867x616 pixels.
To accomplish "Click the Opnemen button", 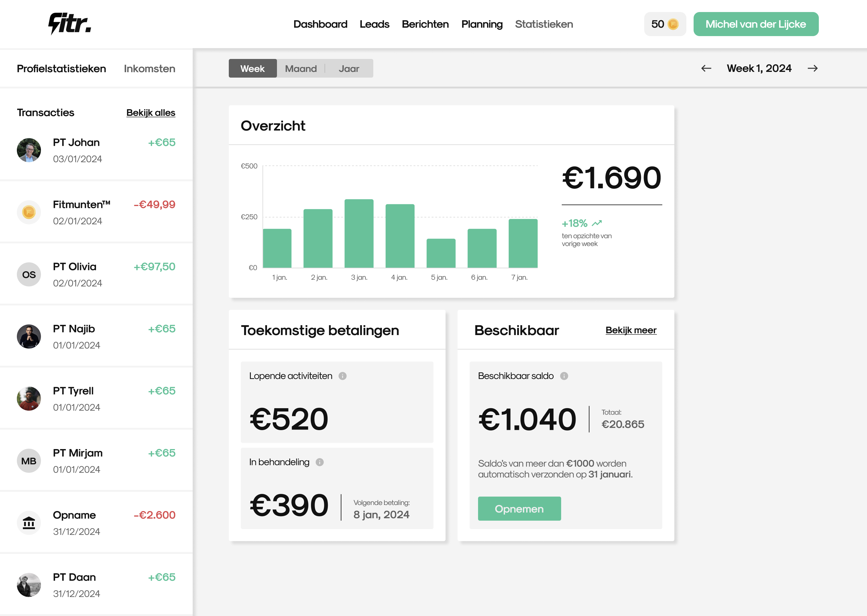I will (x=520, y=509).
